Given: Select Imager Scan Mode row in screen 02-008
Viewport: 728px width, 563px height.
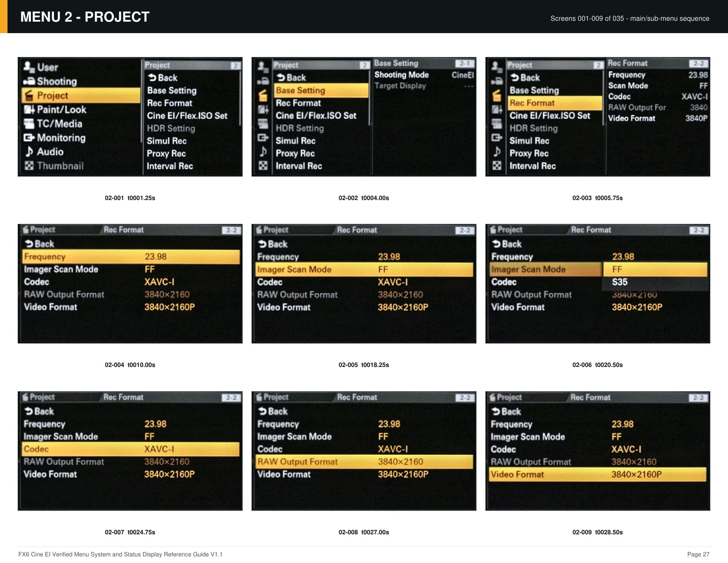Looking at the screenshot, I should click(364, 437).
